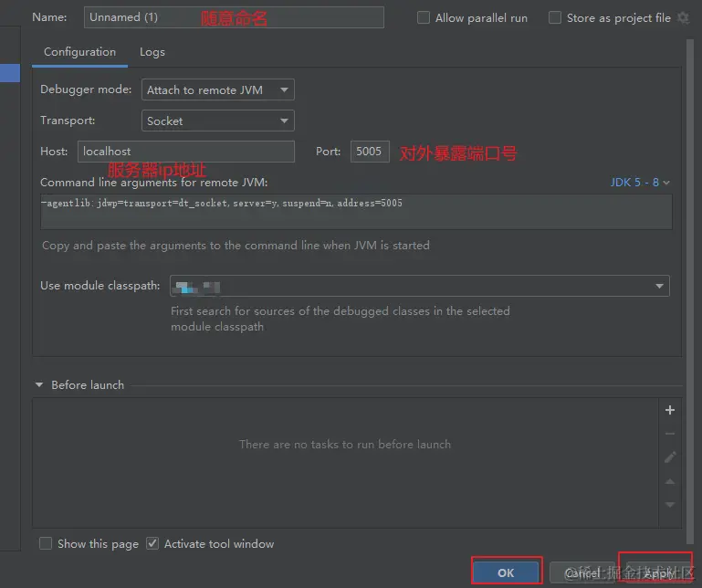
Task: Enable Allow parallel run checkbox
Action: (423, 18)
